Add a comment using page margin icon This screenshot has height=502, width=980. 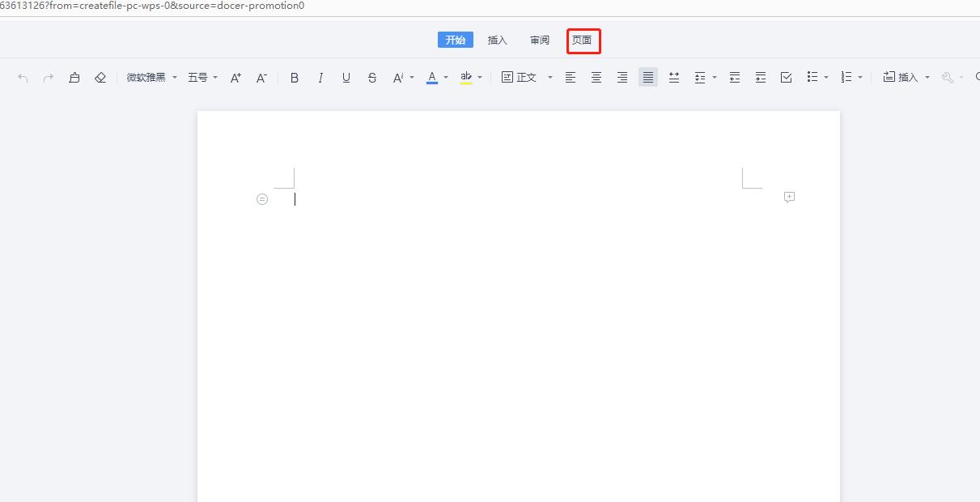pos(789,198)
